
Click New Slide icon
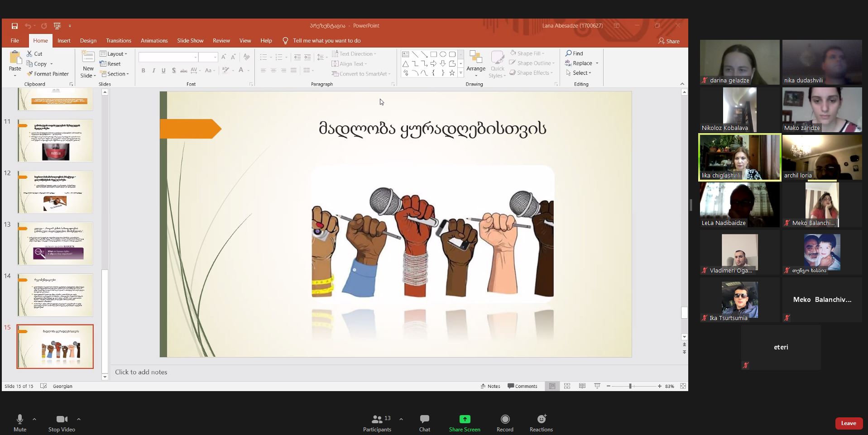tap(88, 57)
